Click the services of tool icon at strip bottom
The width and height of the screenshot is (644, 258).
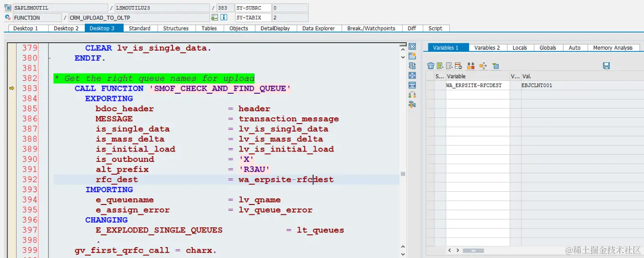click(x=412, y=104)
